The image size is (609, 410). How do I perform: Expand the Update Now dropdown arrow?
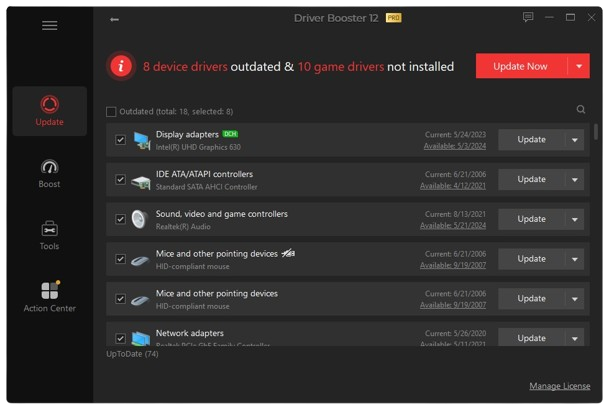(579, 66)
